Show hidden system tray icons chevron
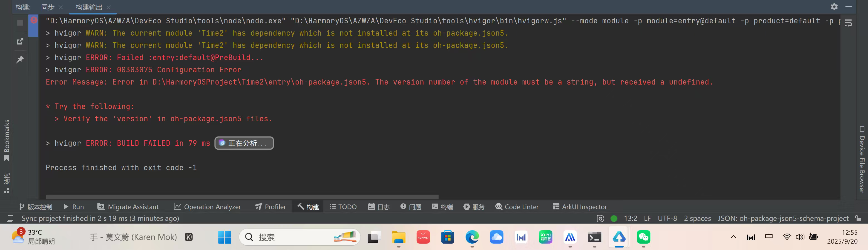 tap(733, 237)
